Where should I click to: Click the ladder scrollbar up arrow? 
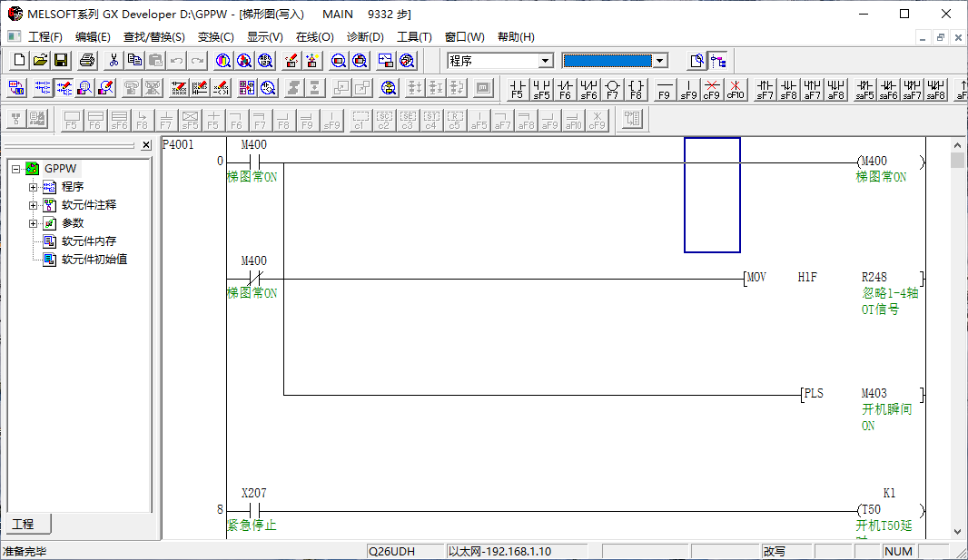(957, 145)
